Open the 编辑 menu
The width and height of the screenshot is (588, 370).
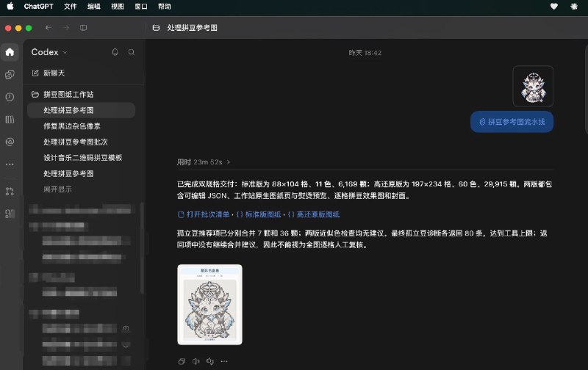point(94,7)
